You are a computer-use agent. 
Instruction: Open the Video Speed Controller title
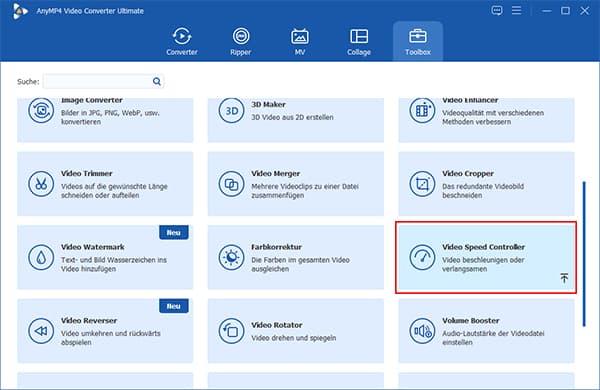click(x=483, y=247)
